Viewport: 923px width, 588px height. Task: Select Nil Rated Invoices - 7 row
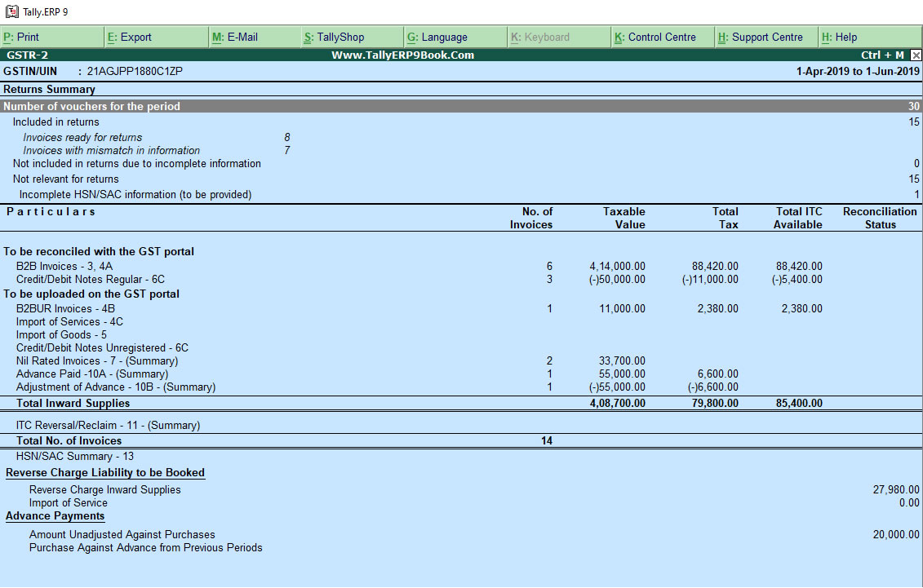pyautogui.click(x=462, y=360)
